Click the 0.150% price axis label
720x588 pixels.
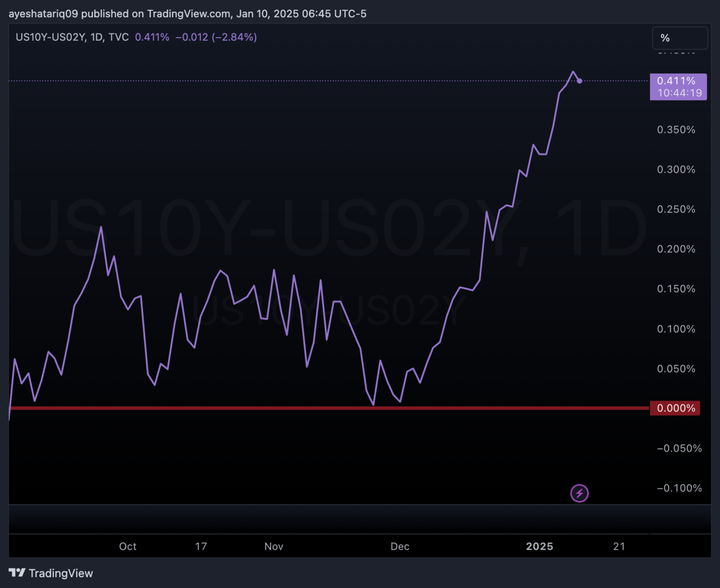(x=676, y=289)
